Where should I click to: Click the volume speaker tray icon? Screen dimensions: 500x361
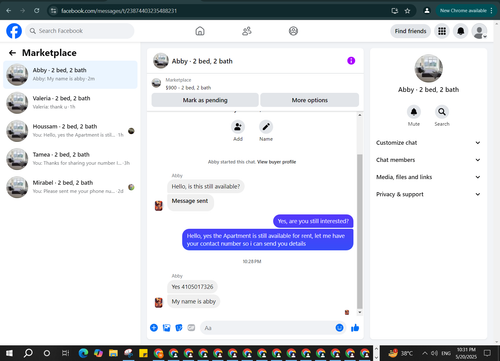click(434, 353)
